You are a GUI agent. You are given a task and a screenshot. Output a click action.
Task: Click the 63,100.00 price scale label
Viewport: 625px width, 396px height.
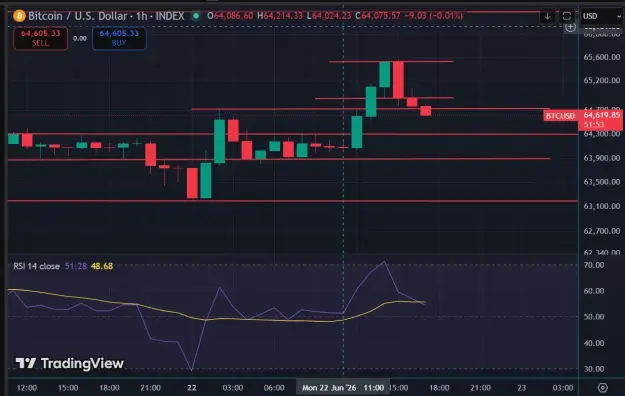(601, 206)
